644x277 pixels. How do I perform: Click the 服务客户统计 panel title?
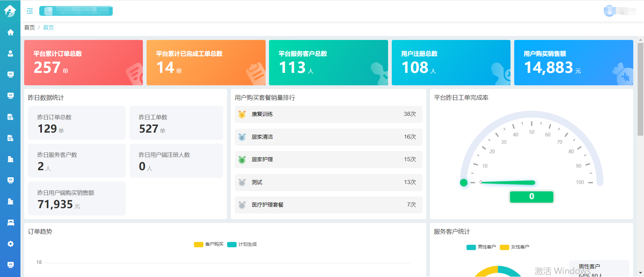tap(452, 232)
